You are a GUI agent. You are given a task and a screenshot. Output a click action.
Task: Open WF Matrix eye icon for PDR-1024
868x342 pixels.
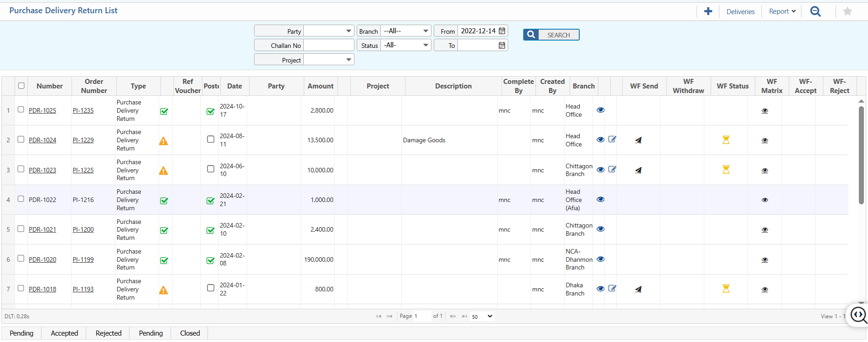click(765, 140)
